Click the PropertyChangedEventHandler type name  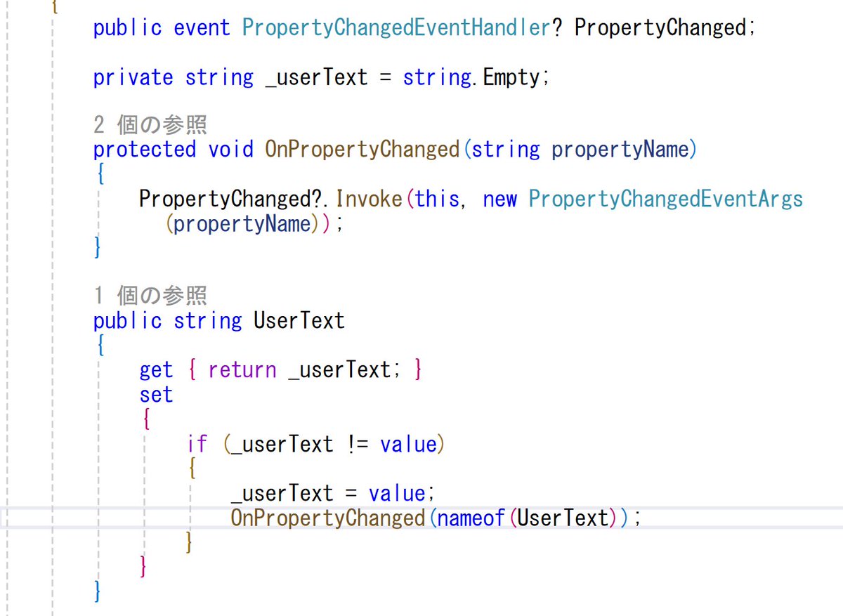tap(398, 28)
